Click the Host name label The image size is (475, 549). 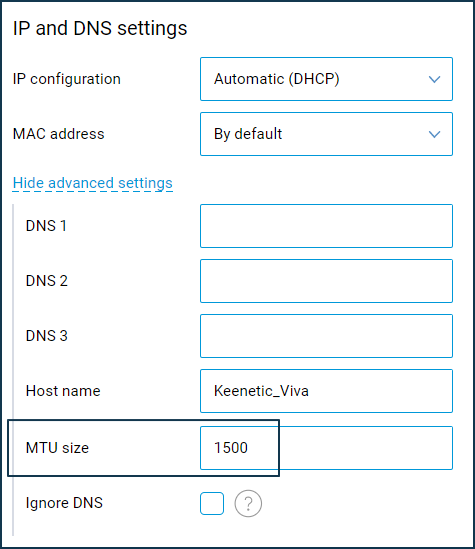63,391
